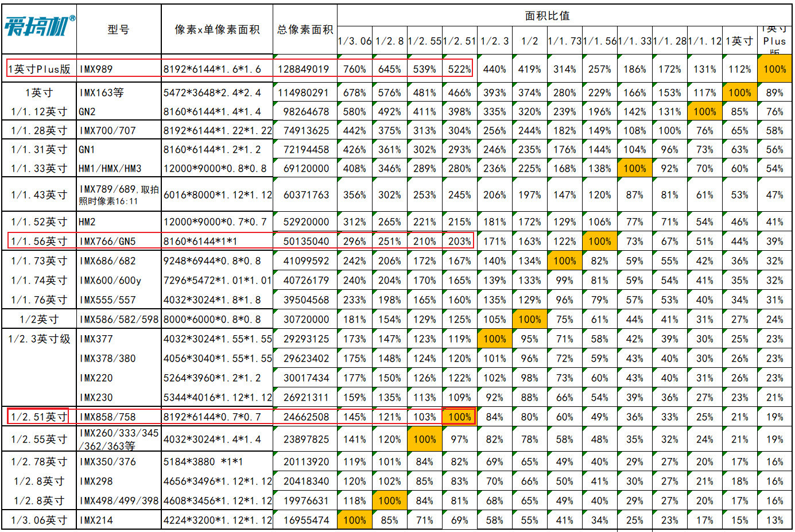Select the 1/3.06 column header
Screen dimensions: 795x532
(354, 41)
